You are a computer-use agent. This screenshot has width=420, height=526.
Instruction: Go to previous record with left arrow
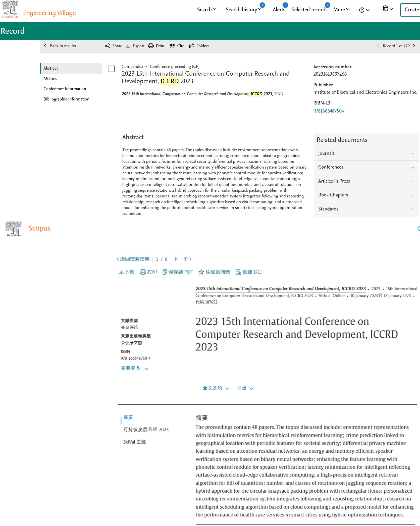coord(378,46)
